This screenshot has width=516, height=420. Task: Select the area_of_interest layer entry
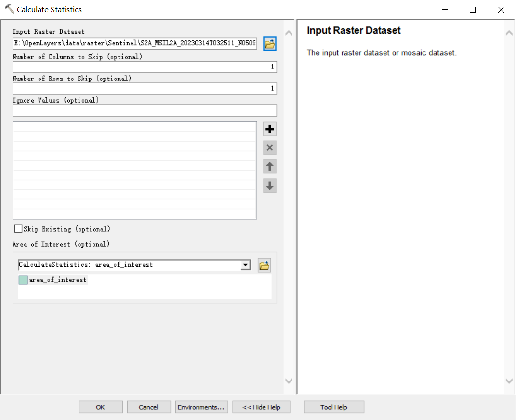point(58,280)
